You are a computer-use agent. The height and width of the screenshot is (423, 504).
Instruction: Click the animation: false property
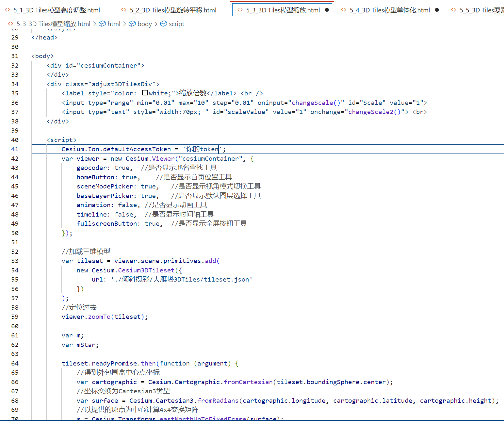pos(107,205)
